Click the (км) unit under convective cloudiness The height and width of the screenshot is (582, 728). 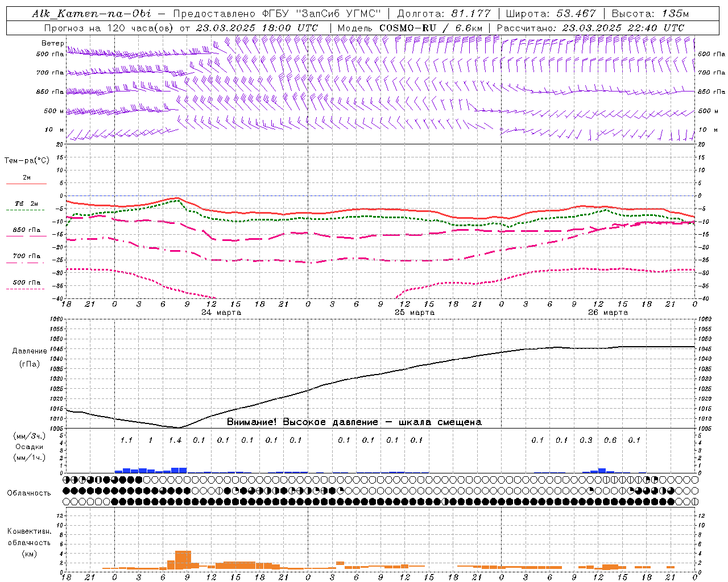29,554
